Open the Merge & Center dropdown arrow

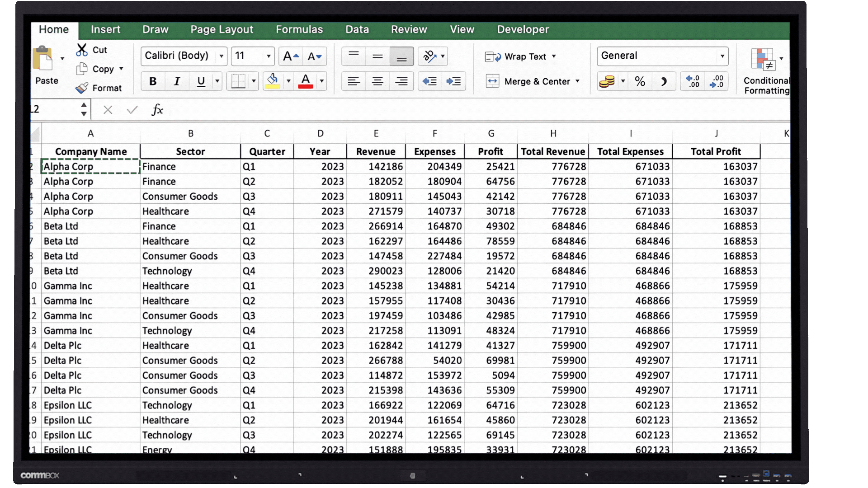577,81
